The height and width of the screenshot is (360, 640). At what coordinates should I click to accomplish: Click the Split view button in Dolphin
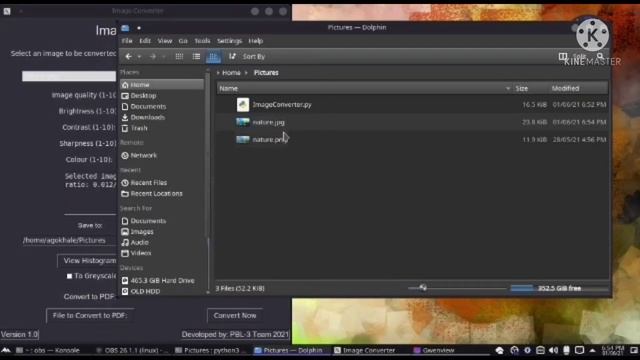(573, 56)
